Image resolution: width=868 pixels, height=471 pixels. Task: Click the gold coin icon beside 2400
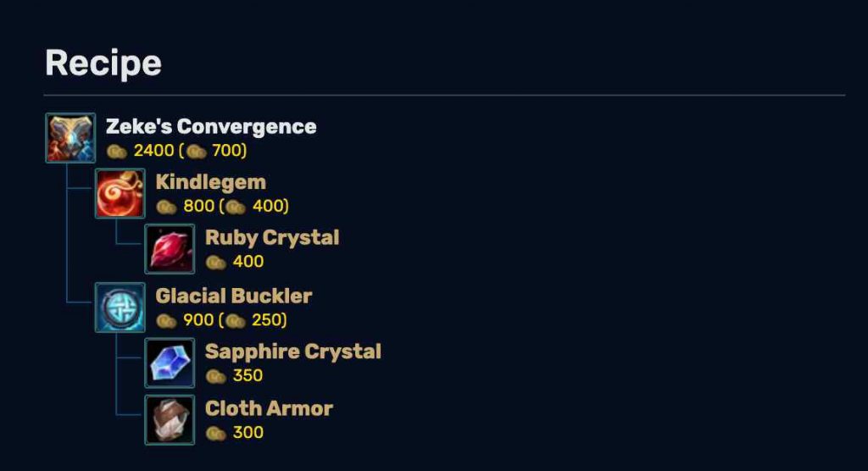(116, 151)
